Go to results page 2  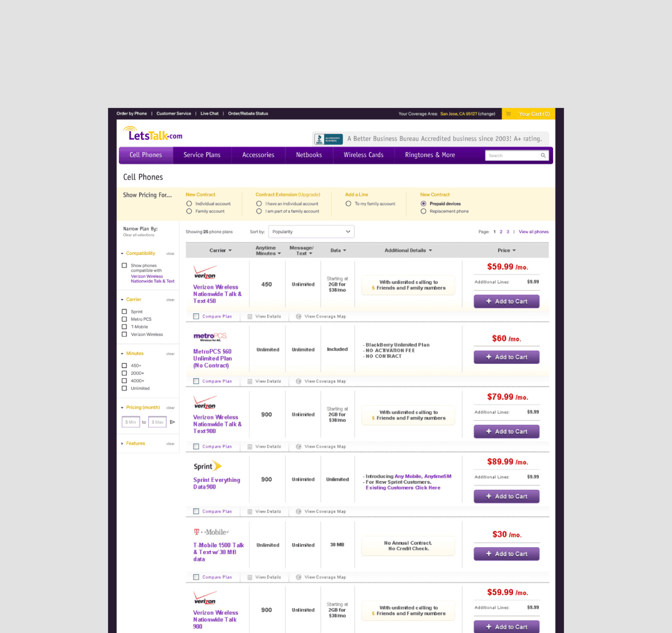coord(501,232)
